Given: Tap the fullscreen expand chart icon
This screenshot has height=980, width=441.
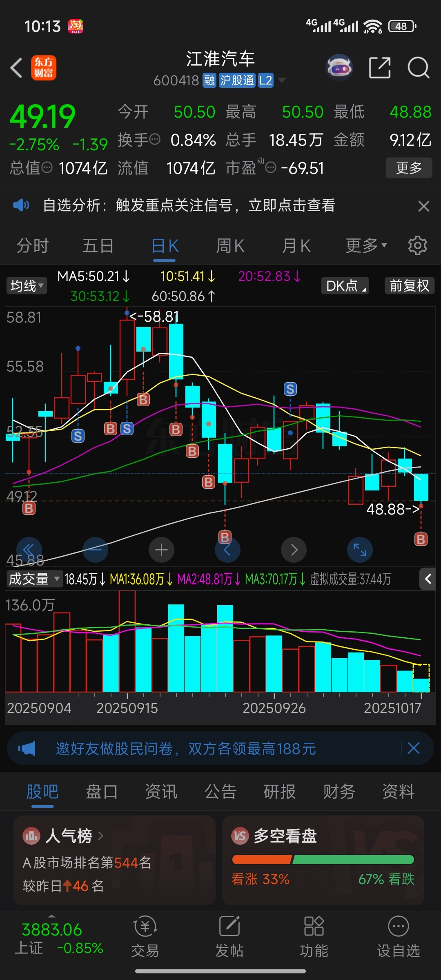Looking at the screenshot, I should tap(360, 550).
